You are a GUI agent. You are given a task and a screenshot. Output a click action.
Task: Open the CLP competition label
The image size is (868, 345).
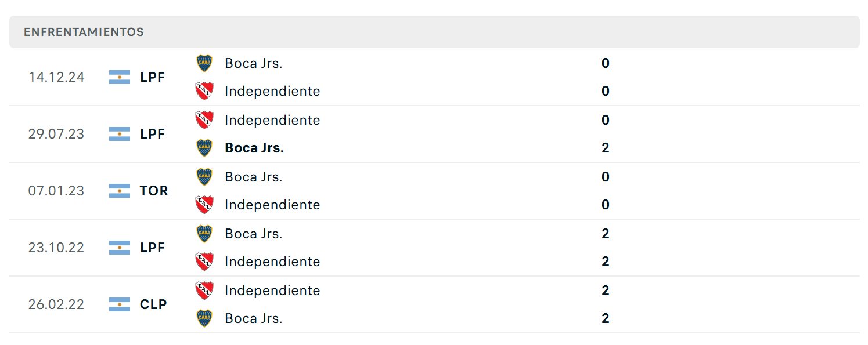pyautogui.click(x=153, y=304)
